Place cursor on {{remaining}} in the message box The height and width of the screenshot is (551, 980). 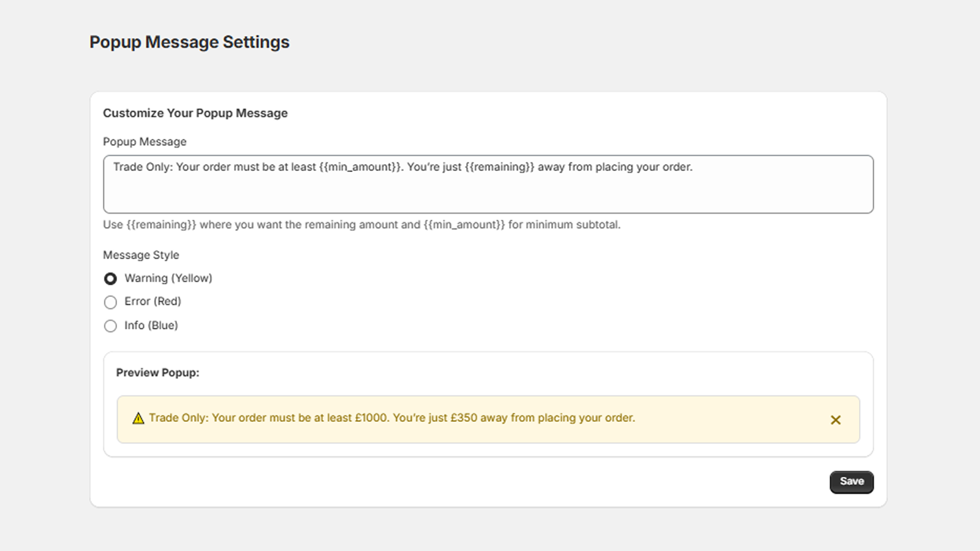[x=499, y=167]
